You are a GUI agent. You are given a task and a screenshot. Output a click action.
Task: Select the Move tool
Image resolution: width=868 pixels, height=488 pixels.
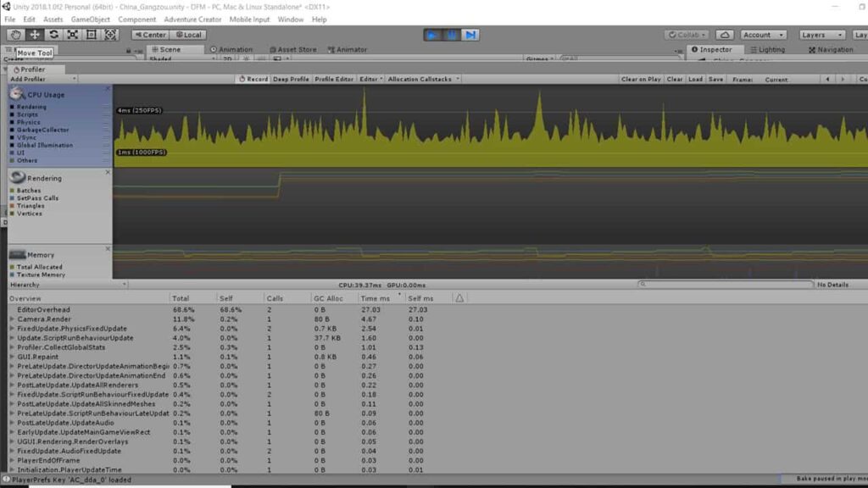34,34
